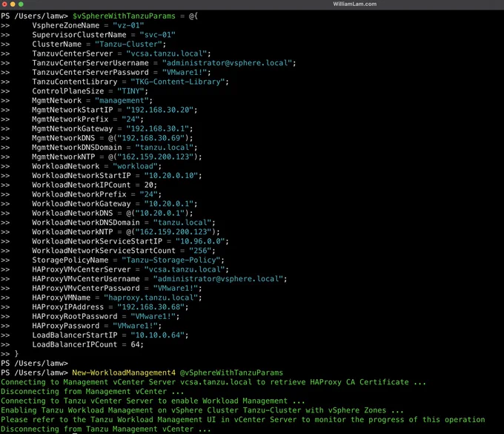Click the "enable Workload Management" output line
Screen dimensions: 504x434
153,401
